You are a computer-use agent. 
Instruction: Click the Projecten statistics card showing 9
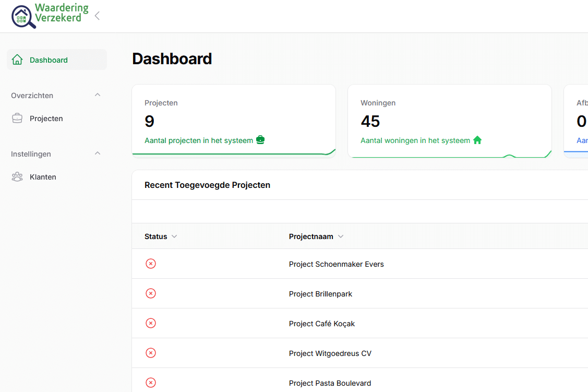[x=233, y=121]
